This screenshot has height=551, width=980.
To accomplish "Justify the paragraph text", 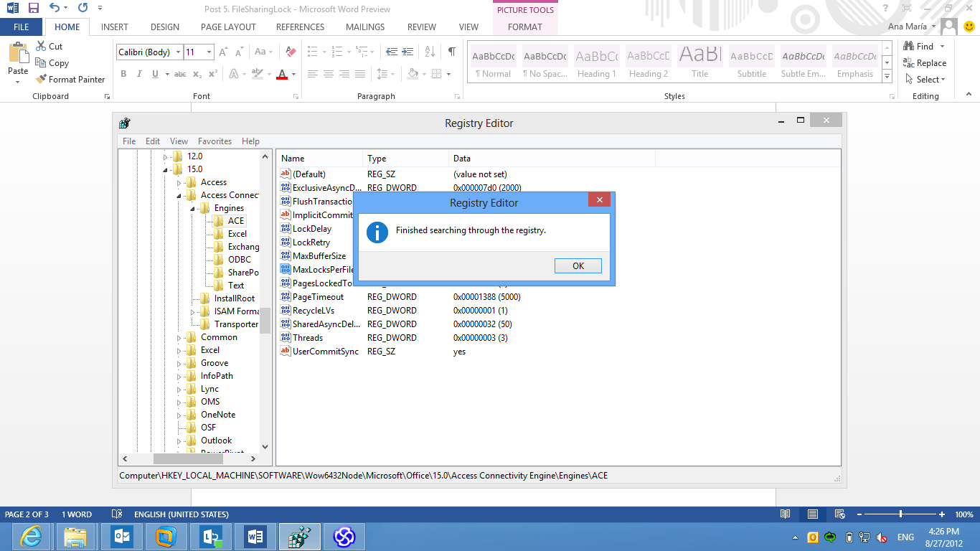I will tap(360, 74).
